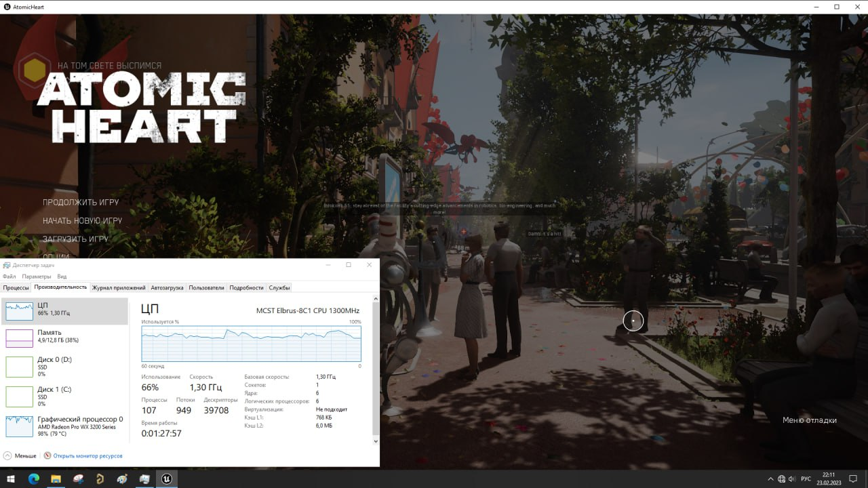The height and width of the screenshot is (488, 868).
Task: Click the 66% usage value
Action: 150,388
